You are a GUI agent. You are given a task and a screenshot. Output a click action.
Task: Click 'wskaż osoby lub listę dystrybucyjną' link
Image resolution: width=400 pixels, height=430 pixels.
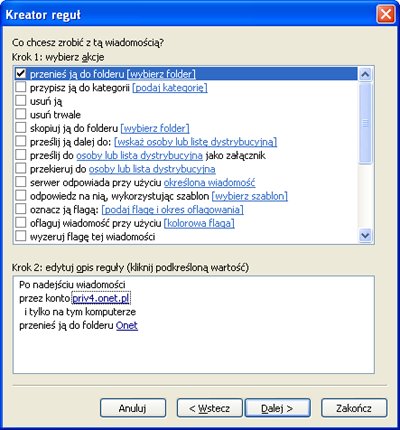(195, 142)
